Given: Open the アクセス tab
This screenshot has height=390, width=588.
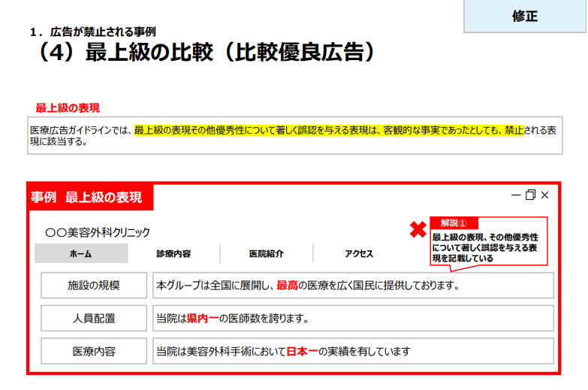Looking at the screenshot, I should [x=359, y=254].
